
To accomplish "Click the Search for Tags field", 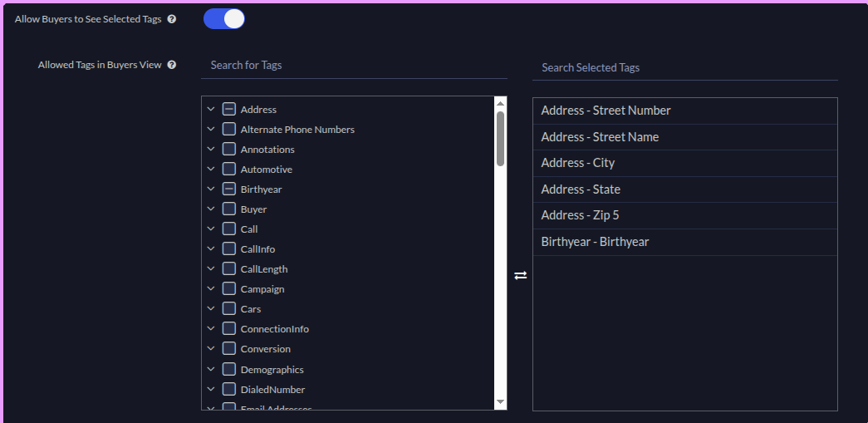I will [354, 66].
